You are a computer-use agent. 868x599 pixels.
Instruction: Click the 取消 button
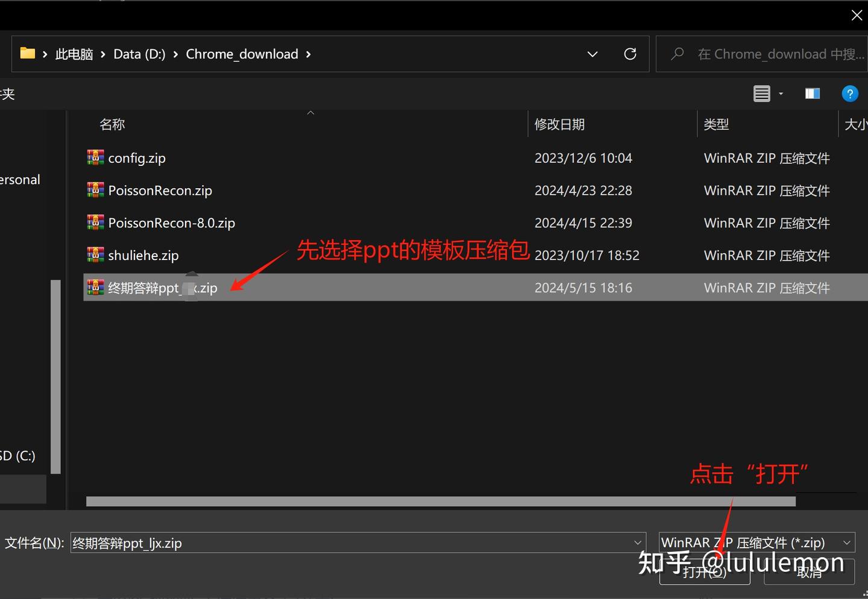click(809, 572)
